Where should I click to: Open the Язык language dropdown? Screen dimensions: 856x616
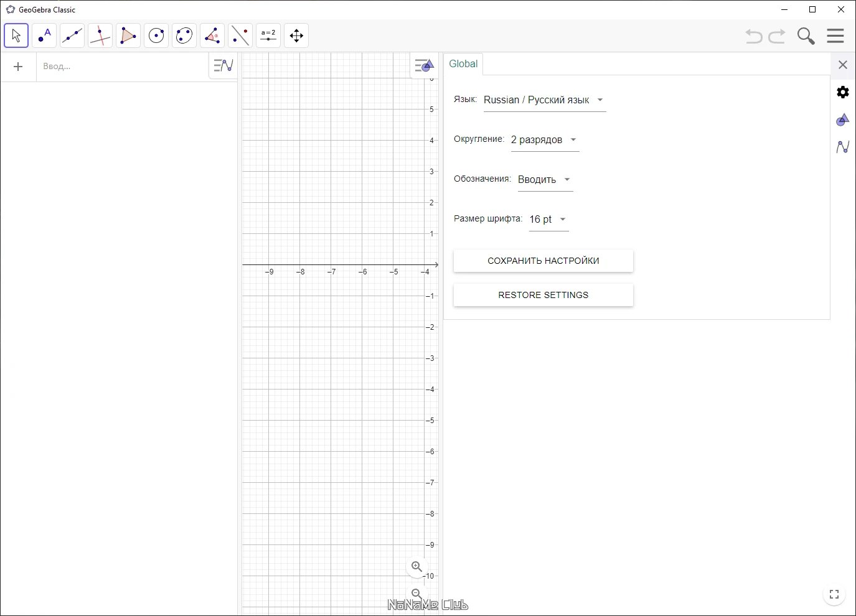(545, 100)
